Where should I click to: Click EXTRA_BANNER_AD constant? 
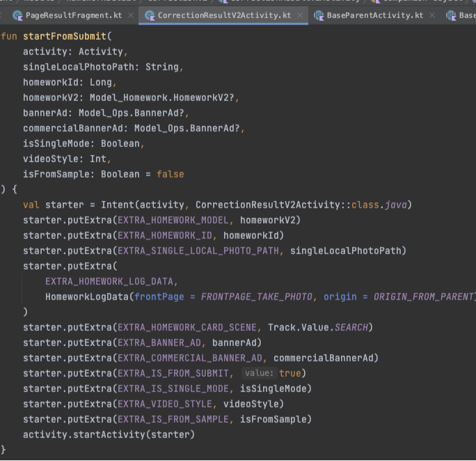(x=159, y=343)
